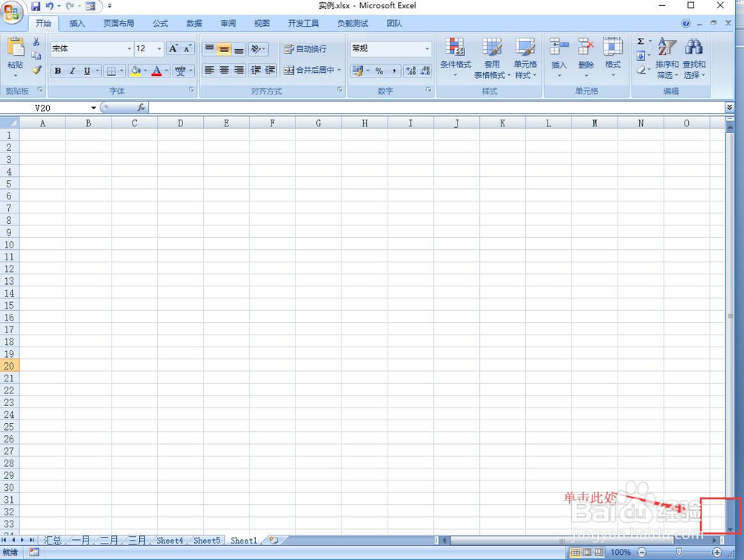
Task: Decrease decimal places
Action: pyautogui.click(x=425, y=71)
